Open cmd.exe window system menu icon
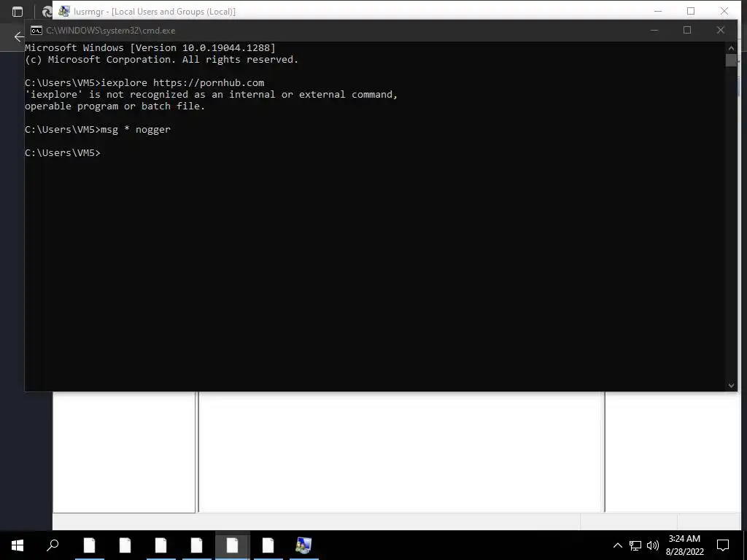747x560 pixels. point(36,31)
